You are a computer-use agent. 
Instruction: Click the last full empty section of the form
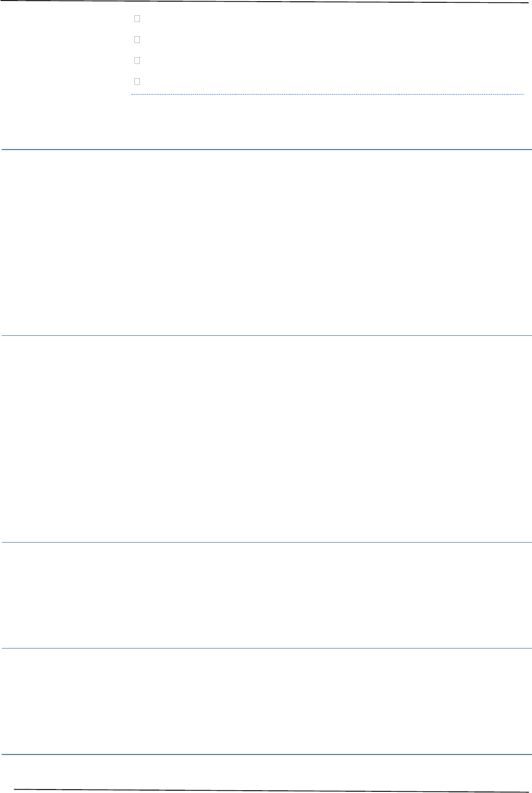pyautogui.click(x=266, y=701)
